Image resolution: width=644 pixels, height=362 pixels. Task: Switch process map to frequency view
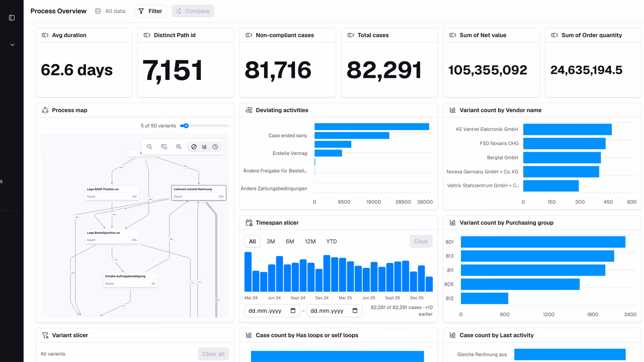[204, 147]
